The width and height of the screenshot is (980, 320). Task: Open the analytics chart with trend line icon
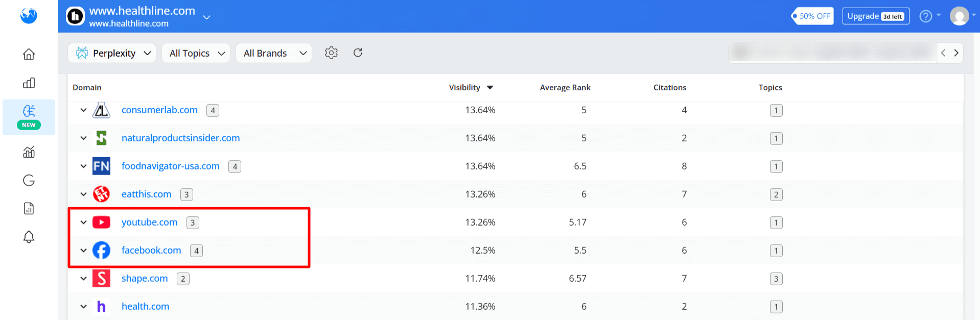[29, 152]
